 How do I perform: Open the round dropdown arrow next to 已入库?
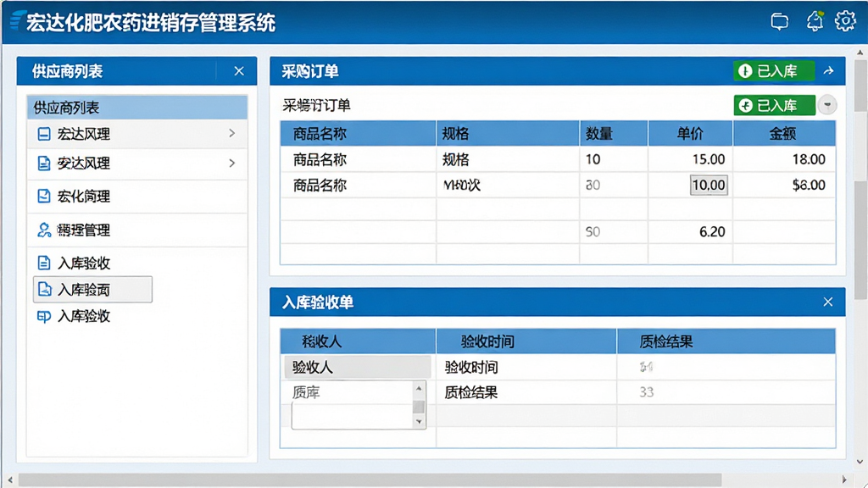(x=827, y=105)
